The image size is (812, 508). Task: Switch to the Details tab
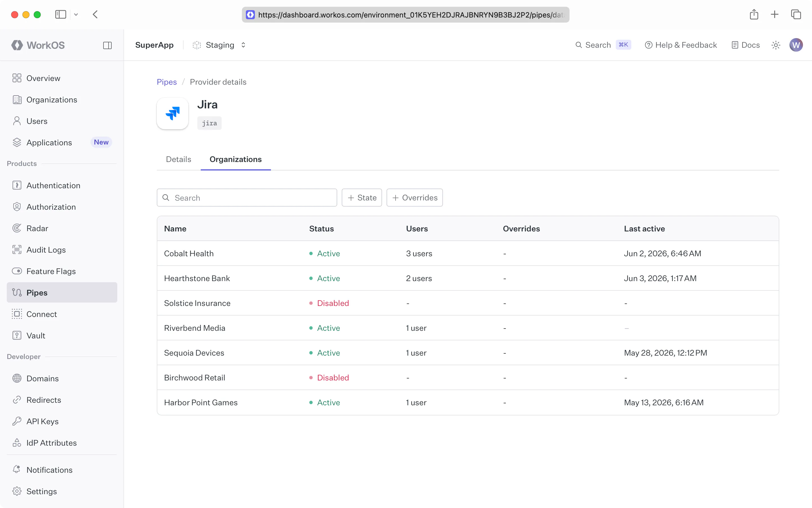[x=178, y=159]
